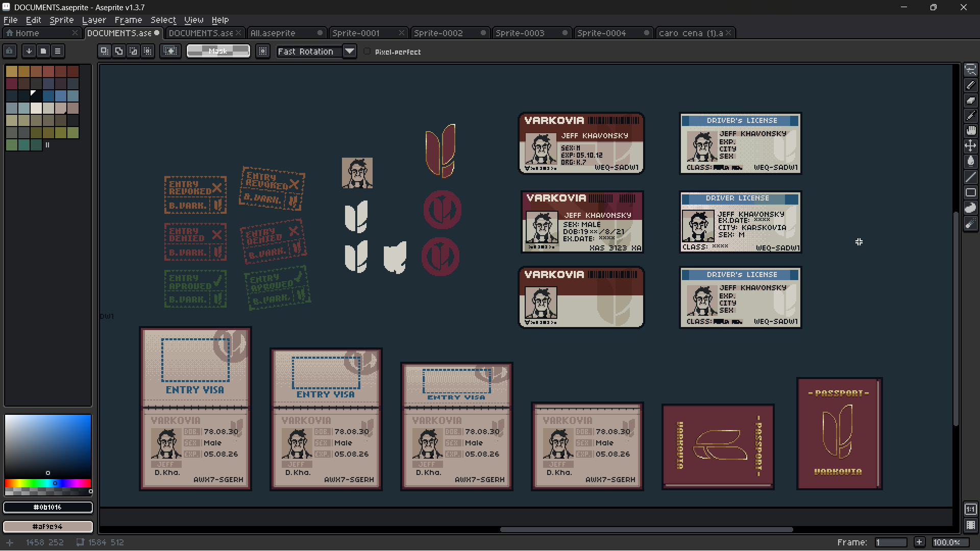Click the Mask transparent color button

coord(218,51)
